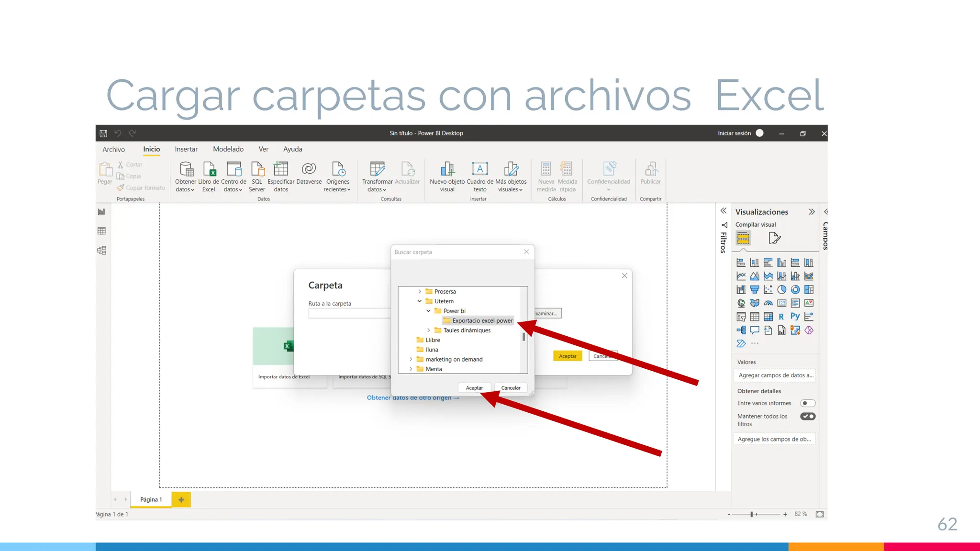Click the Publicar icon

(x=650, y=173)
